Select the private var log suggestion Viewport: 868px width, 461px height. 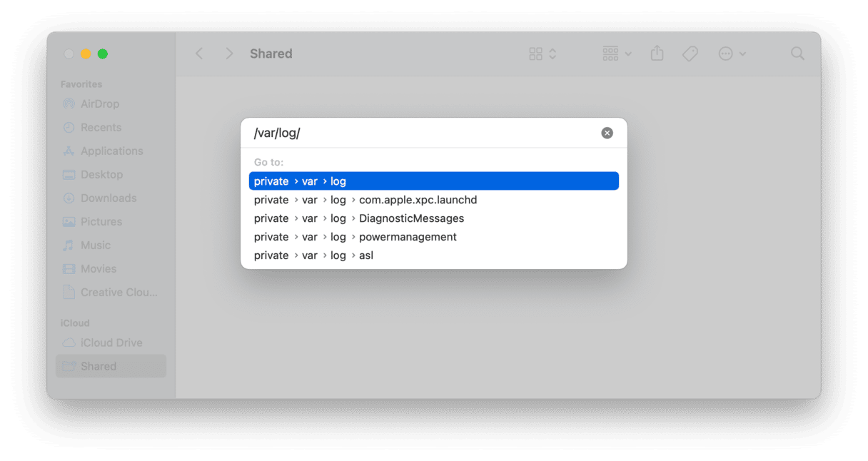point(433,181)
